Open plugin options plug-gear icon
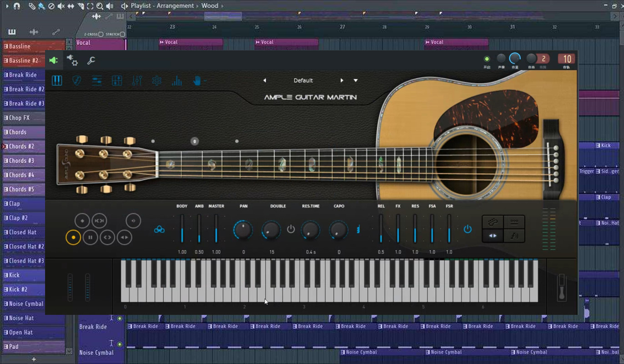This screenshot has width=624, height=364. pos(72,60)
